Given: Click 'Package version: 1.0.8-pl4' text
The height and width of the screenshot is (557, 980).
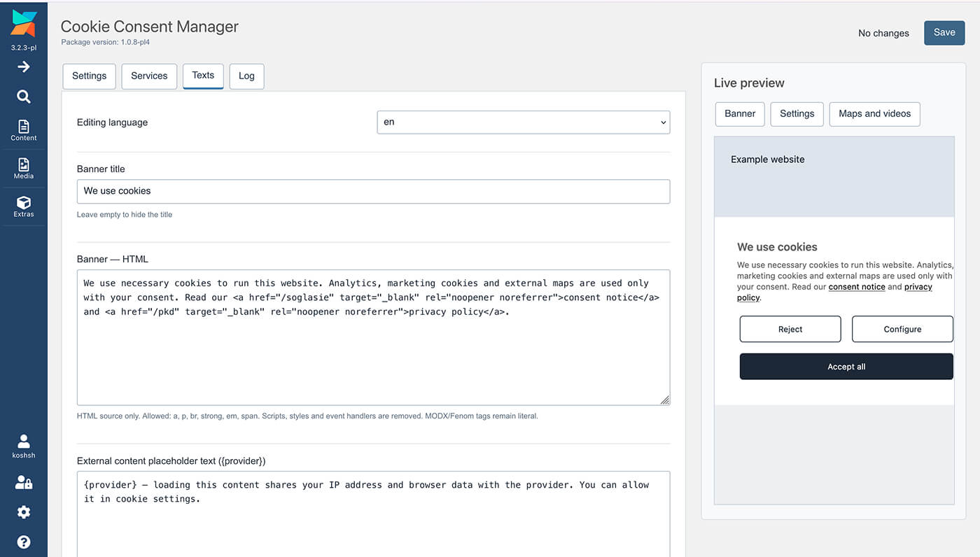Looking at the screenshot, I should point(105,42).
